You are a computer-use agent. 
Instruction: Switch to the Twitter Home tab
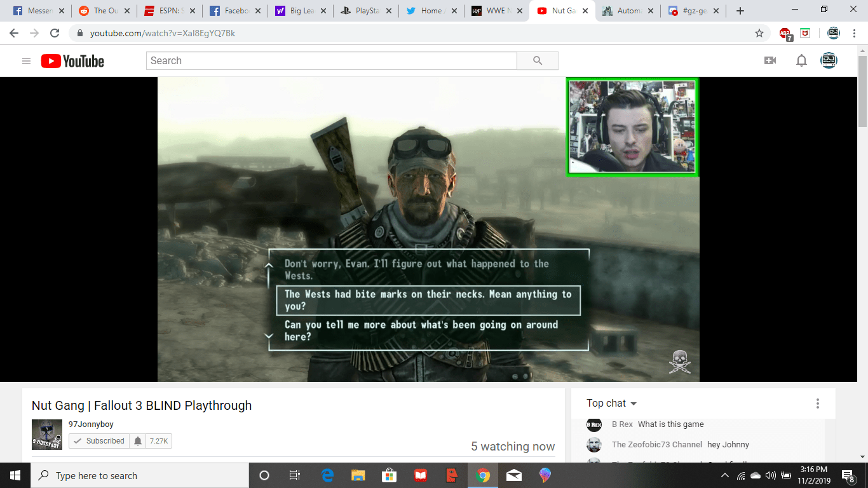(431, 11)
